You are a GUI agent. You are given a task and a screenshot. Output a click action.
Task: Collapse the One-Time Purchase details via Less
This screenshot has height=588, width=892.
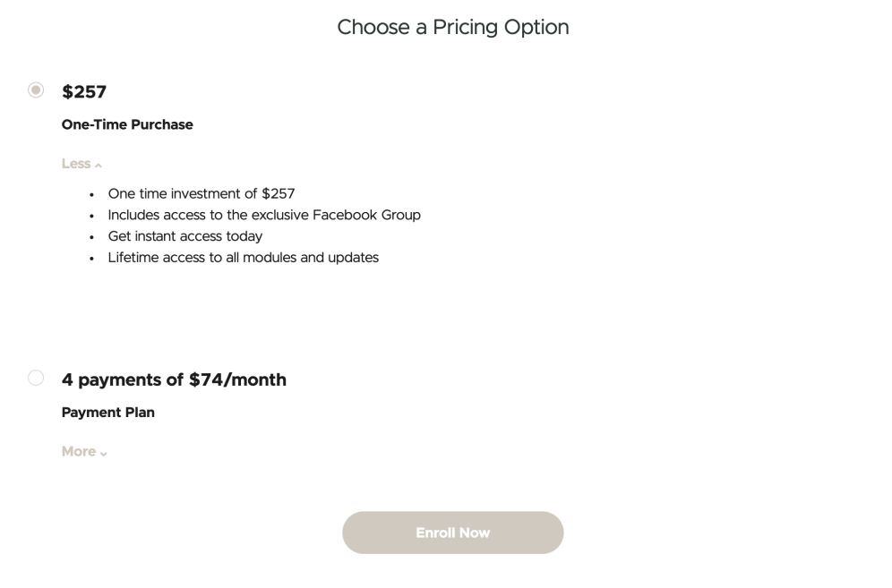coord(75,163)
